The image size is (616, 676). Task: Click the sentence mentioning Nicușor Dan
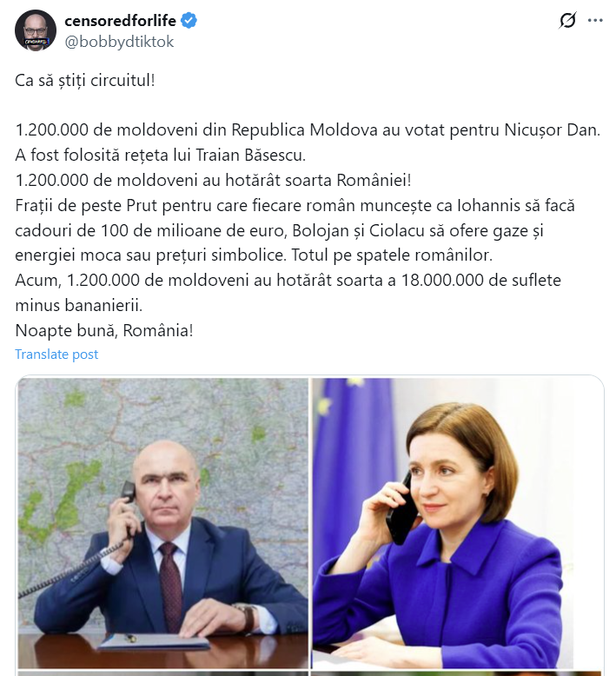pyautogui.click(x=308, y=130)
